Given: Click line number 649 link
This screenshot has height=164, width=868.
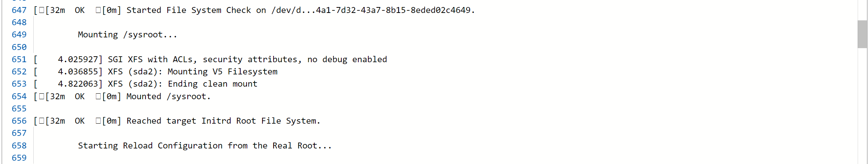Looking at the screenshot, I should (x=19, y=34).
